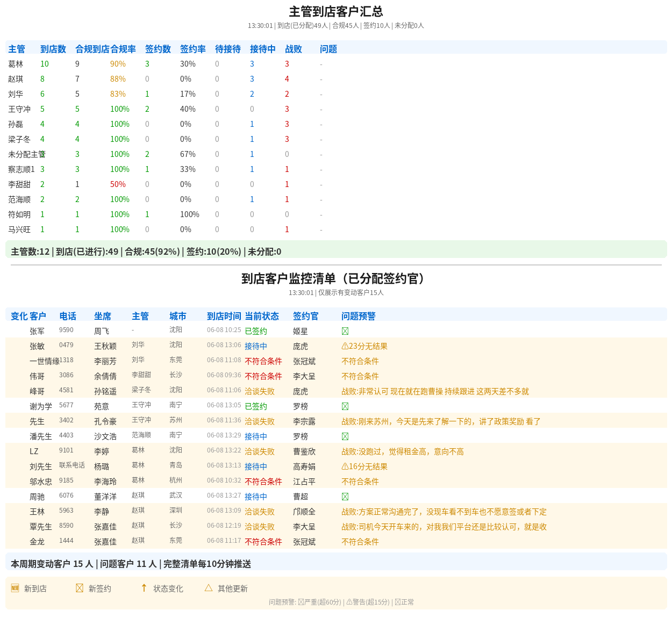Image resolution: width=672 pixels, height=632 pixels.
Task: Click the 待接待 column header
Action: pyautogui.click(x=228, y=49)
